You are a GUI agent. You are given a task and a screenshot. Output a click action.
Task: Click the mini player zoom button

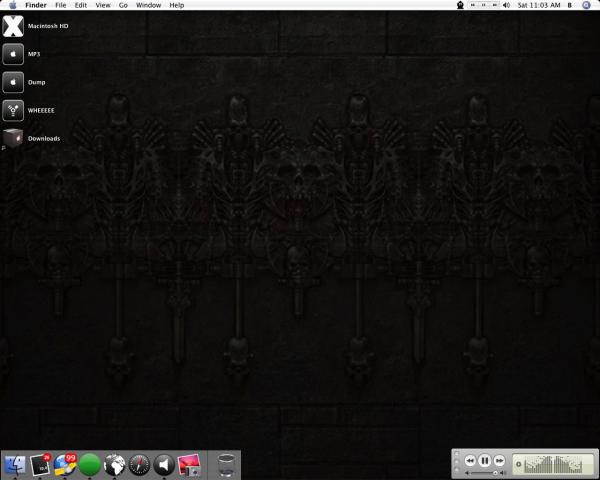click(456, 469)
